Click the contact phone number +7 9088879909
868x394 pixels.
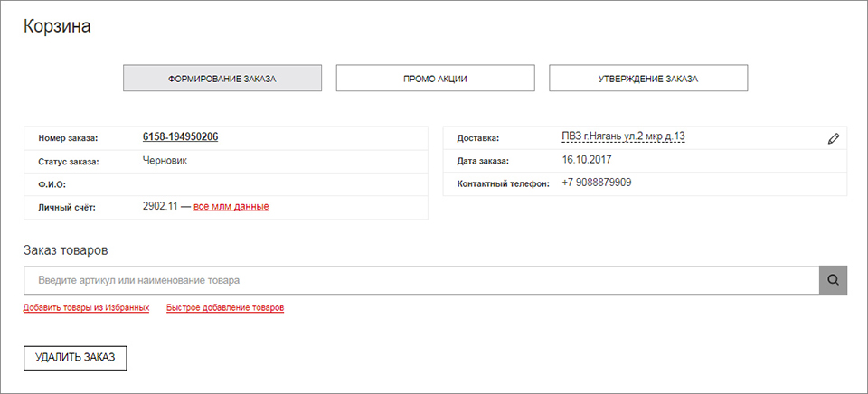tap(596, 183)
